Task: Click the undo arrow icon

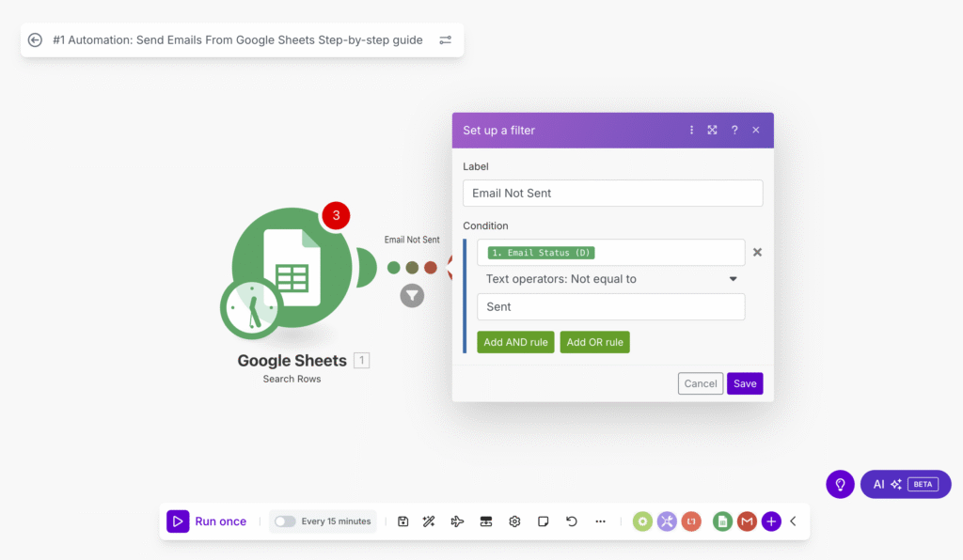Action: 572,521
